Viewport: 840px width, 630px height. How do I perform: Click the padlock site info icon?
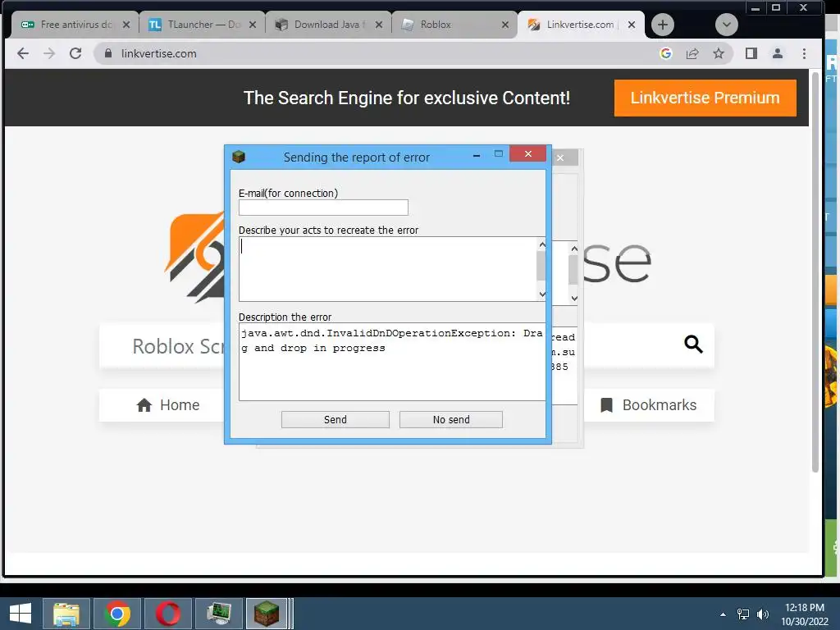coord(108,53)
